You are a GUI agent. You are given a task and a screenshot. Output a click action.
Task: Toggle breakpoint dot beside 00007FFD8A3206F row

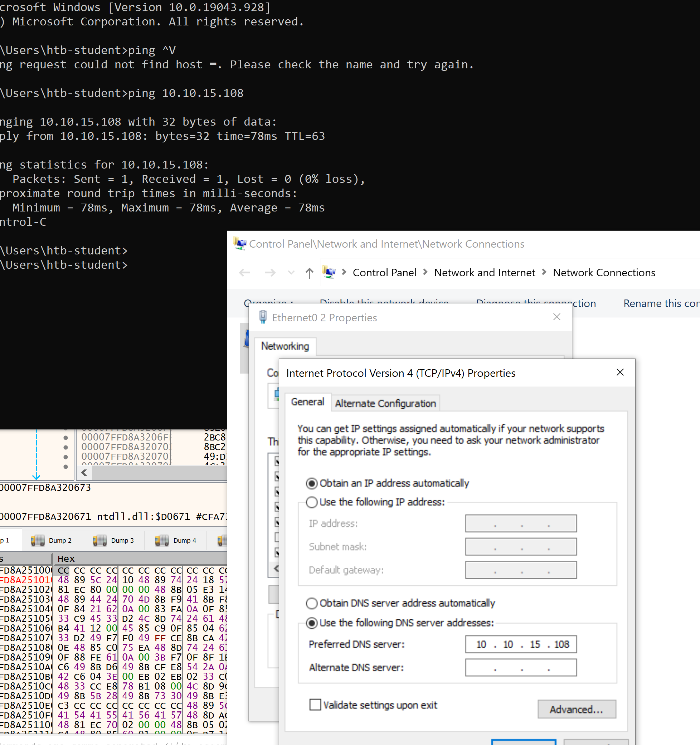[66, 437]
